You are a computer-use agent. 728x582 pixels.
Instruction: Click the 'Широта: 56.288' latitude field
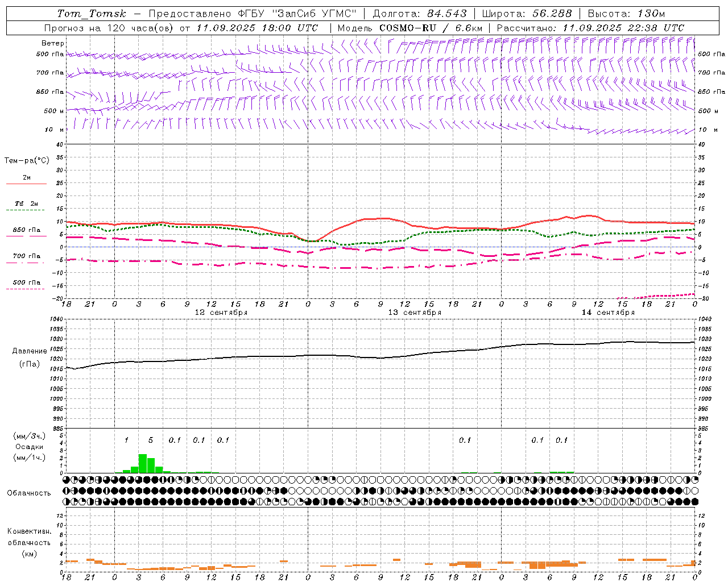click(527, 14)
